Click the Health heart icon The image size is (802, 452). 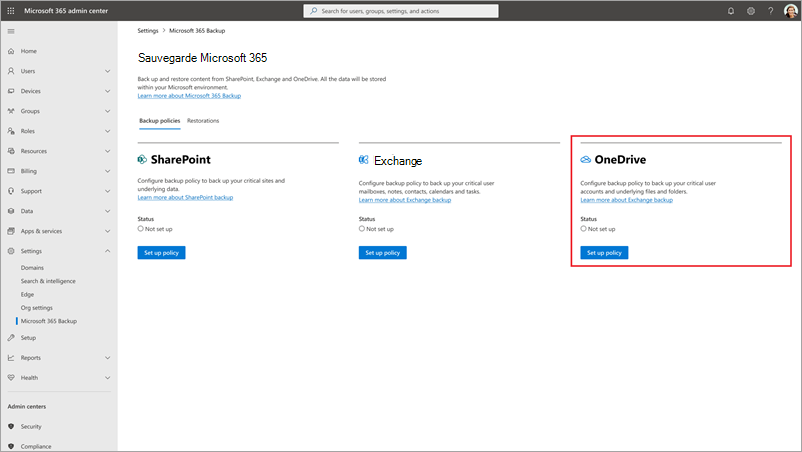coord(11,377)
